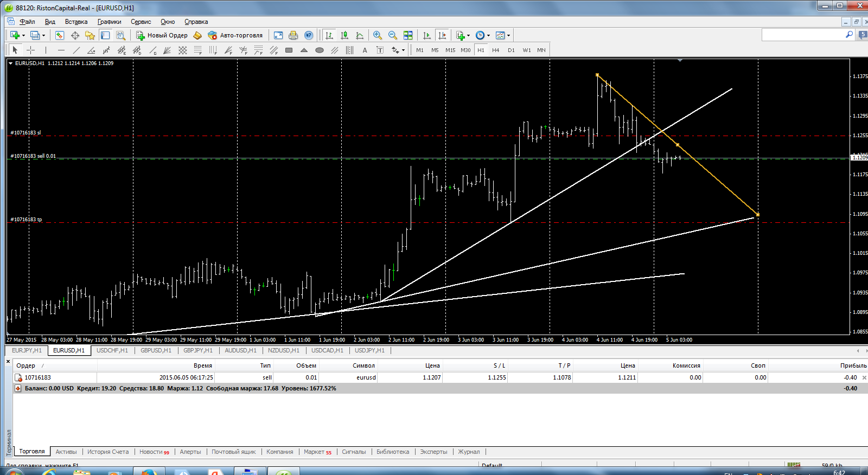Open the Графики menu

[110, 22]
